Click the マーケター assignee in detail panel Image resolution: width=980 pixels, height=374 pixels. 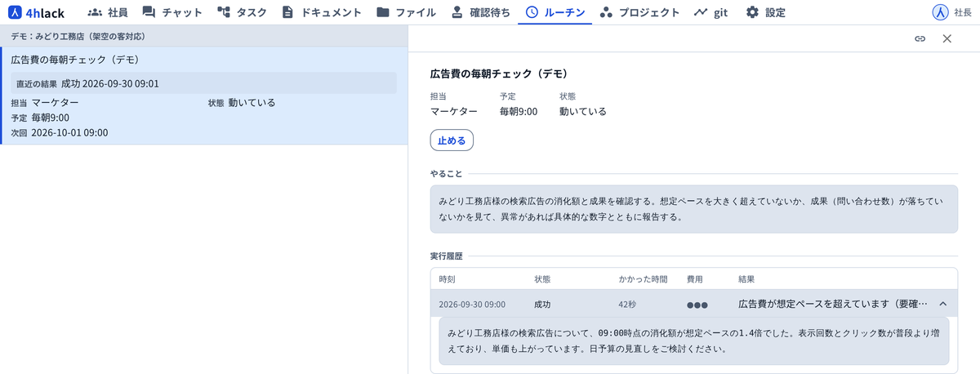(x=454, y=111)
